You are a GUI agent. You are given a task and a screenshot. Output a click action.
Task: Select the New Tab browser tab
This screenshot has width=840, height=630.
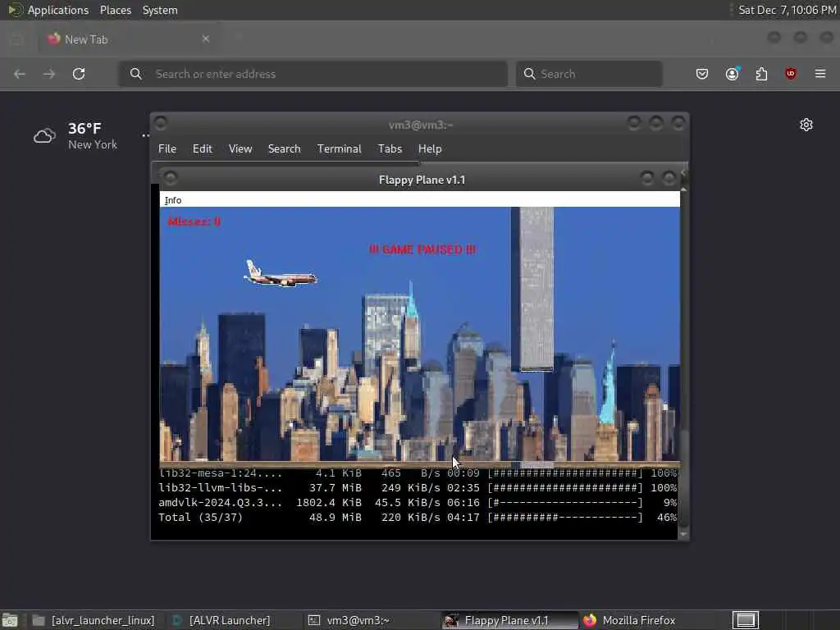(130, 39)
